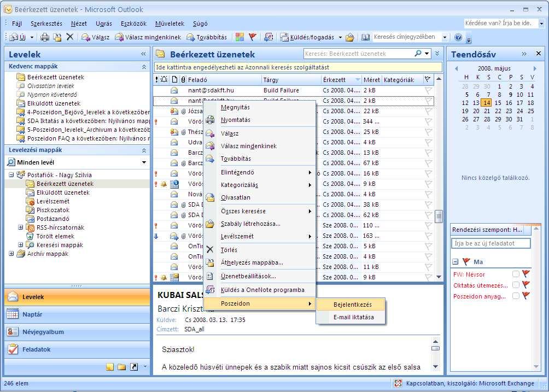The width and height of the screenshot is (549, 392).
Task: Collapse the Kedvenc mappák section
Action: click(x=144, y=67)
